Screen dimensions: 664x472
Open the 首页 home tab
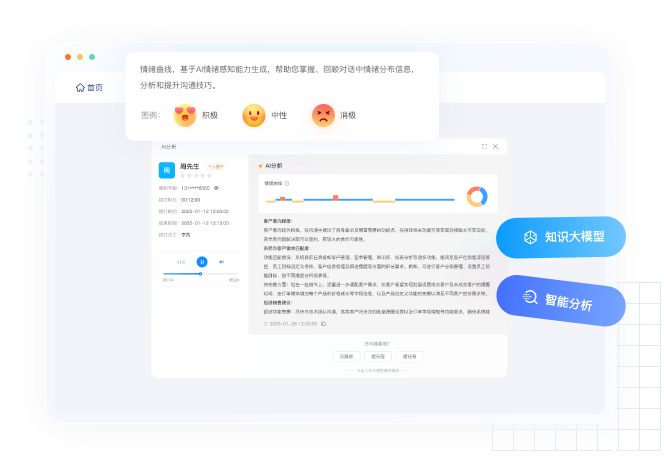(89, 87)
